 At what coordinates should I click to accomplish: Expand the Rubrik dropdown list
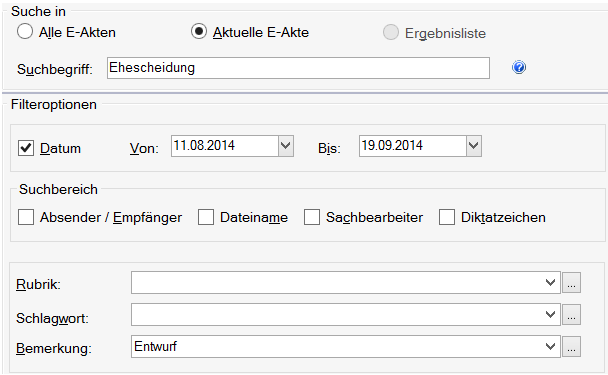click(x=550, y=282)
